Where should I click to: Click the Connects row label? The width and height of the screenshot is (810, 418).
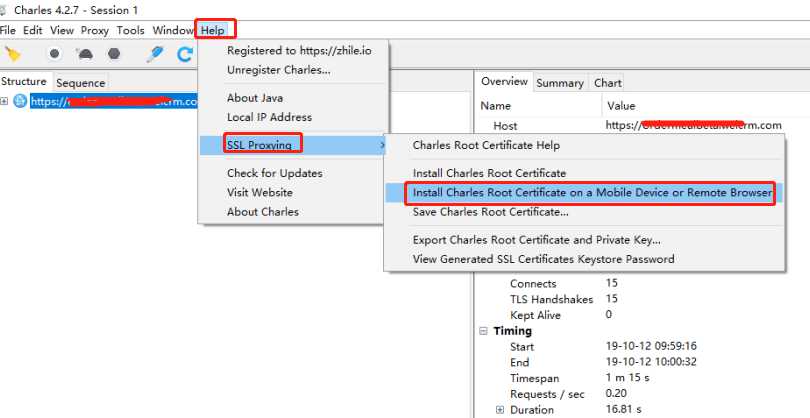coord(533,284)
